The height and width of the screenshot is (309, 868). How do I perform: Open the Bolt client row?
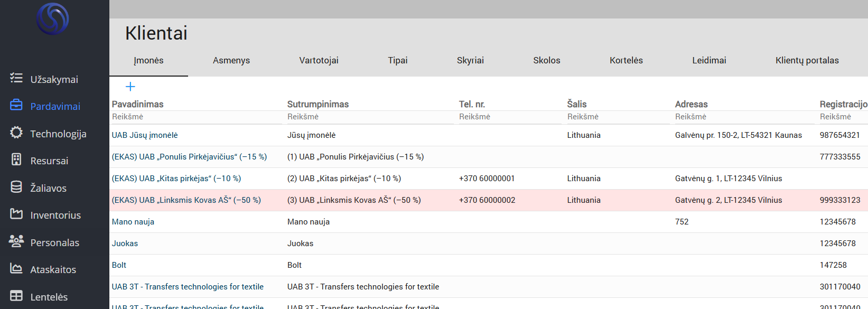(119, 265)
